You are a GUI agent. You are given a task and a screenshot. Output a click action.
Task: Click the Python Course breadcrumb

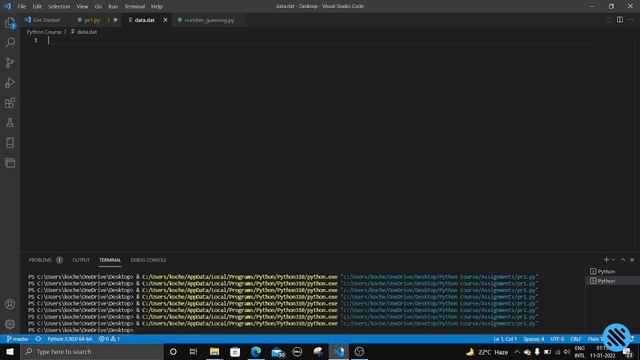[44, 31]
